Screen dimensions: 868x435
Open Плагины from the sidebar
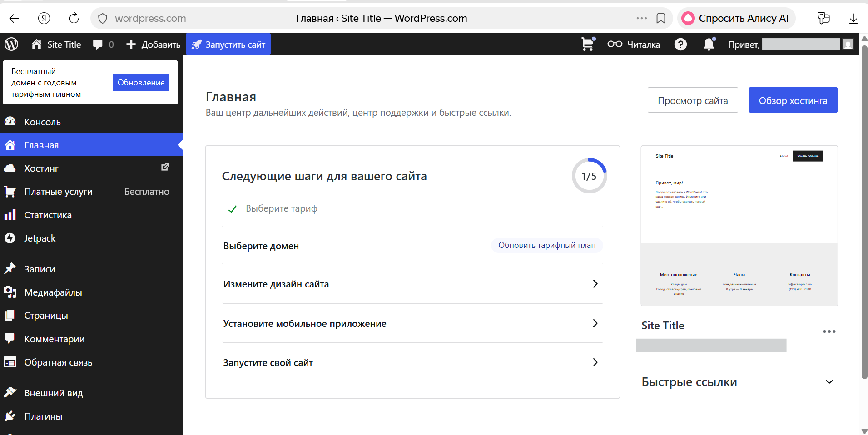tap(43, 416)
